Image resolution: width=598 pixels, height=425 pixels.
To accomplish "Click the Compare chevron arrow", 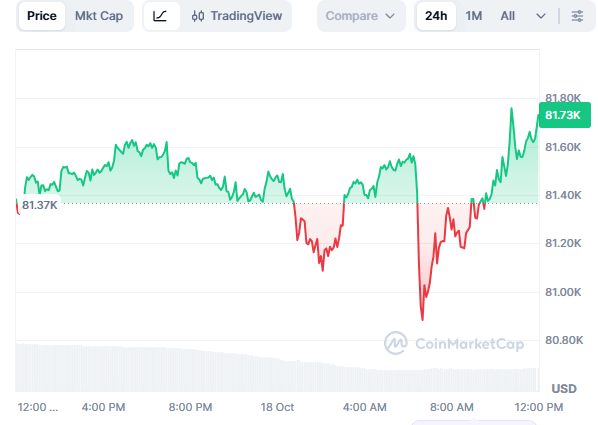I will pos(390,16).
